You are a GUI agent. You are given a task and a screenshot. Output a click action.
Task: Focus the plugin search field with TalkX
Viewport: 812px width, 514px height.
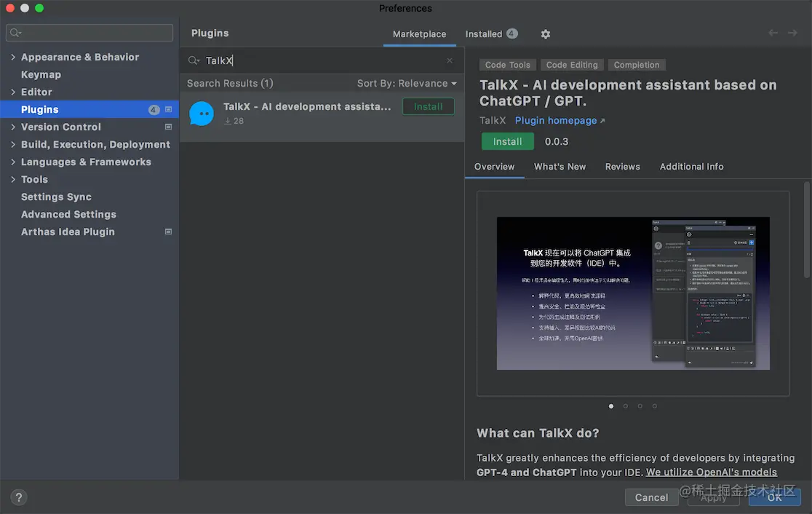pos(321,60)
